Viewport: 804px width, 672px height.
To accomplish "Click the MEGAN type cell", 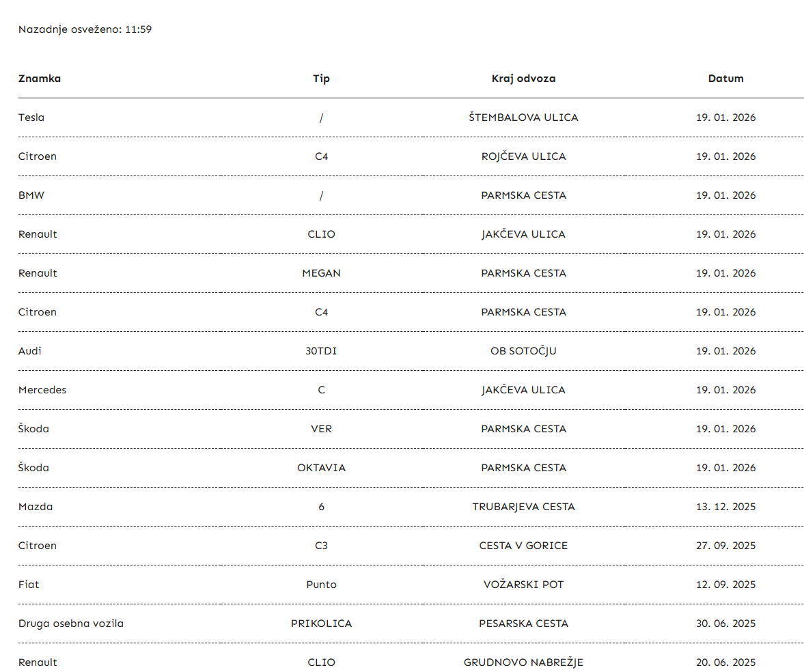I will [x=321, y=273].
